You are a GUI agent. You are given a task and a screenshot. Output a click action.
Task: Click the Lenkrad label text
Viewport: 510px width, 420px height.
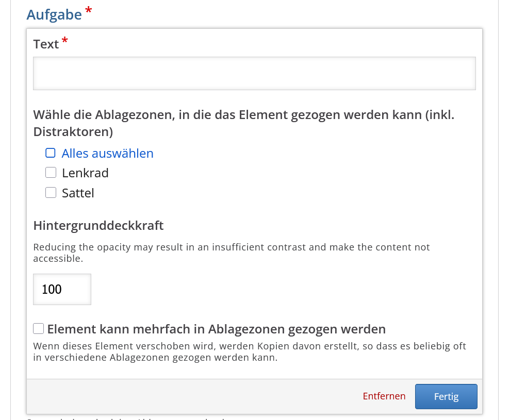point(85,173)
